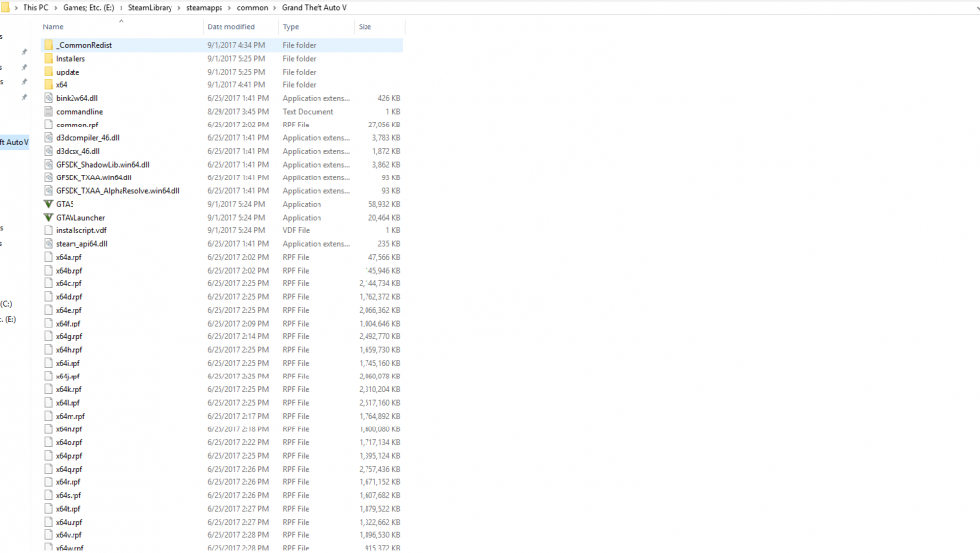Click the common.rpf file icon

click(x=49, y=125)
